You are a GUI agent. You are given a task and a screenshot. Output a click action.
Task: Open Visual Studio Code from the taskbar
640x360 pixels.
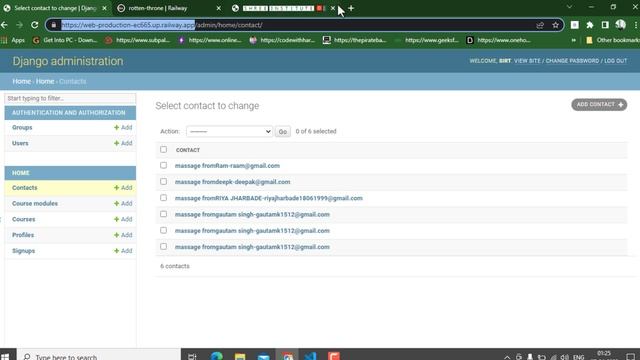pyautogui.click(x=311, y=356)
